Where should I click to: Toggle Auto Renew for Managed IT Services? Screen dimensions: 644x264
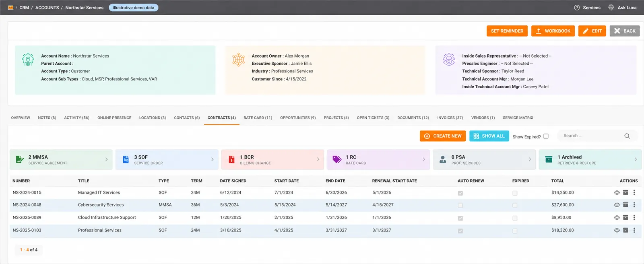click(460, 193)
